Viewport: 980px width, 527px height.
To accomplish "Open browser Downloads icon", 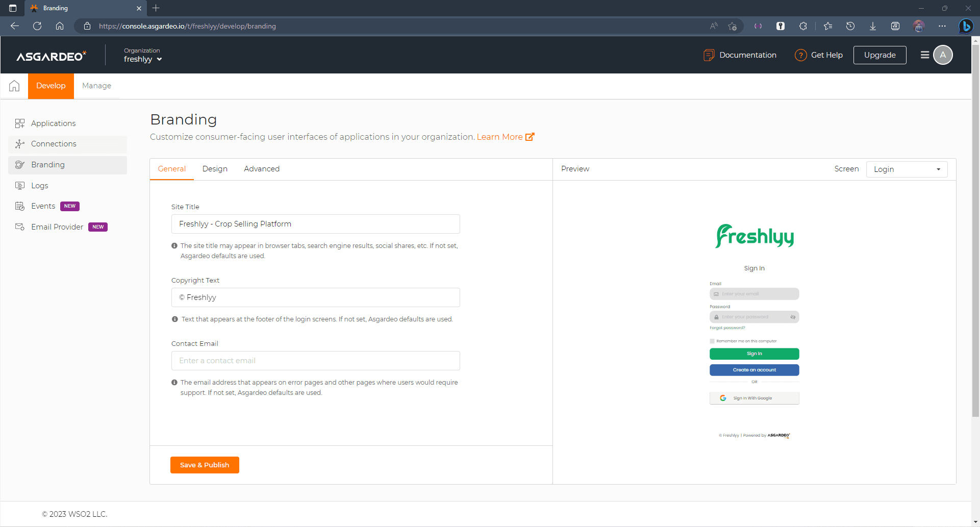I will tap(873, 26).
